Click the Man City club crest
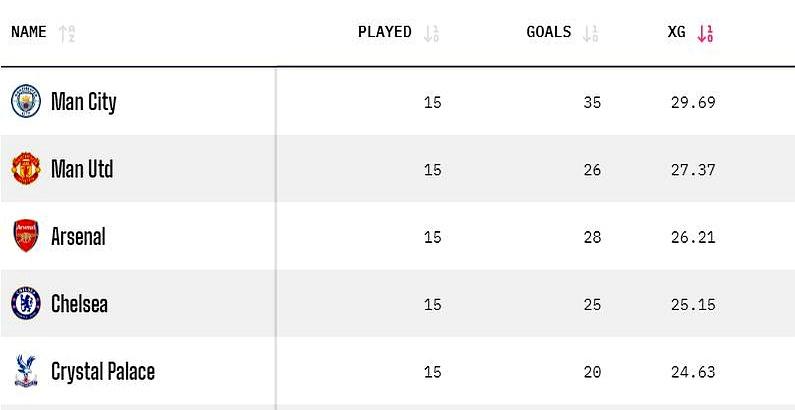The image size is (795, 410). [x=25, y=102]
